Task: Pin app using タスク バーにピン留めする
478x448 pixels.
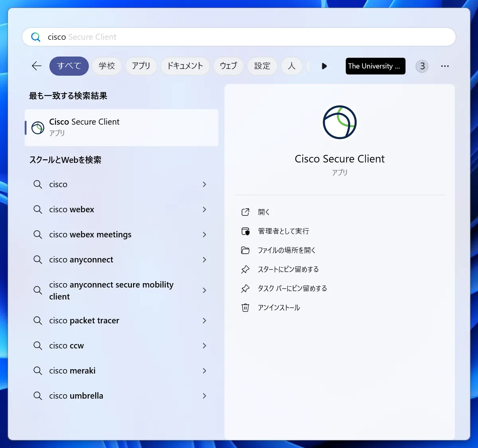Action: click(x=292, y=288)
